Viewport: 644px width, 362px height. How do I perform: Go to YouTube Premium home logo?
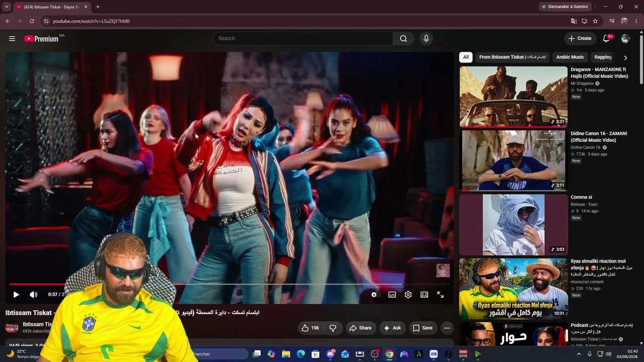coord(41,39)
